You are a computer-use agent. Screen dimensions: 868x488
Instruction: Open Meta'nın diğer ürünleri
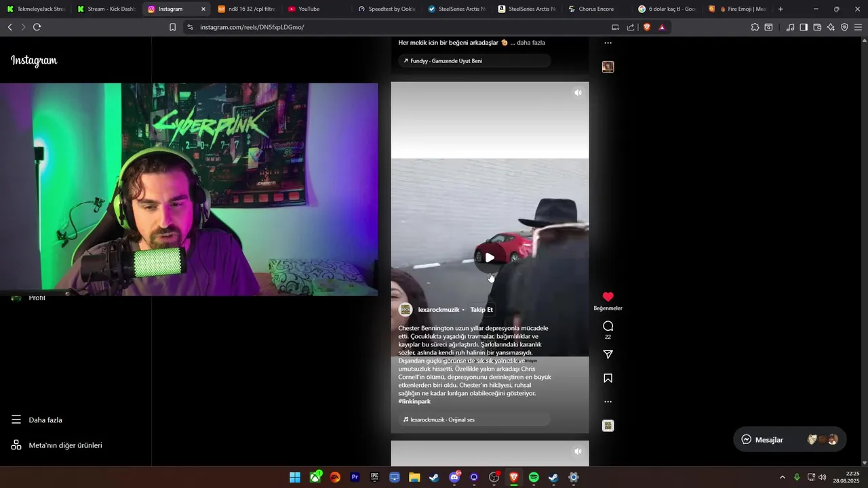pyautogui.click(x=57, y=445)
